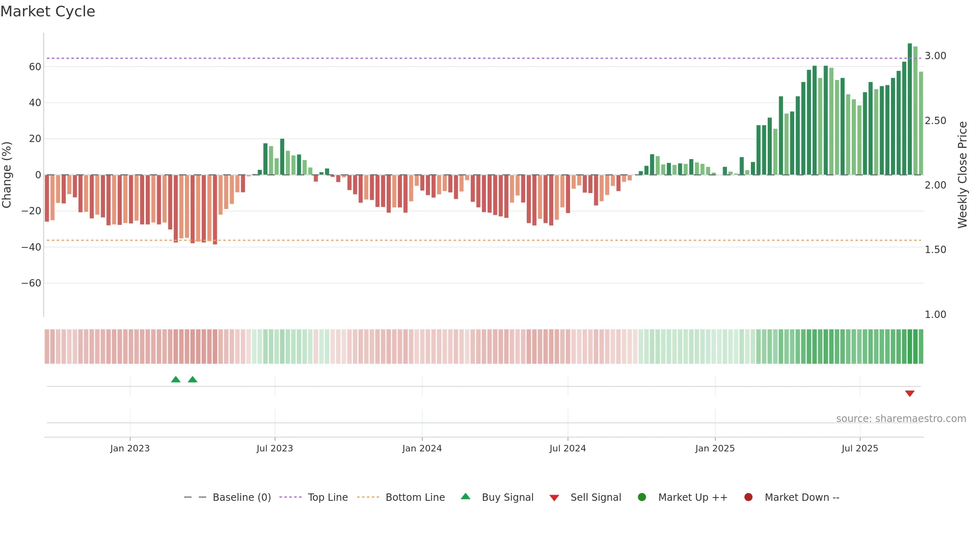This screenshot has width=980, height=551.
Task: Click the −20 tick on Change axis
Action: click(x=31, y=211)
